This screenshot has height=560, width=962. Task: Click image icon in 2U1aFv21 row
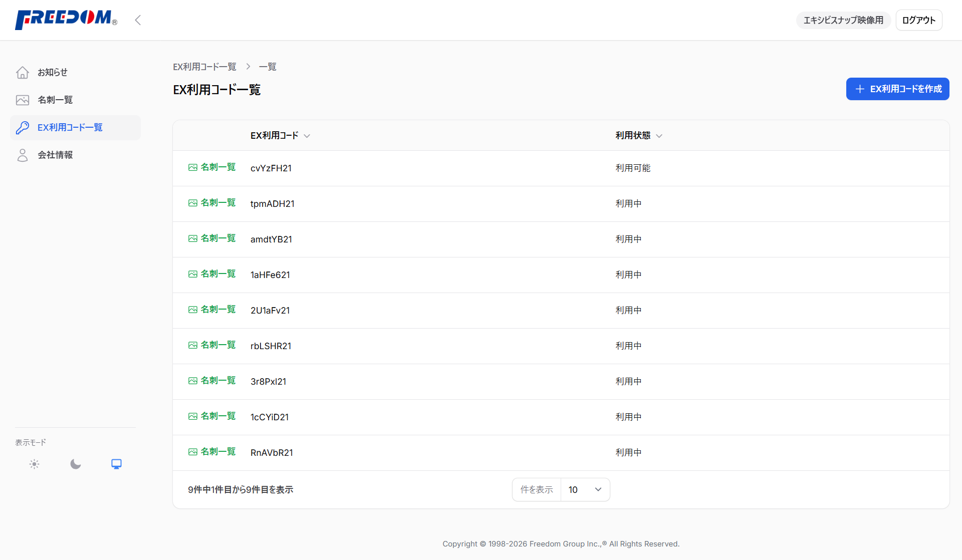pos(193,310)
